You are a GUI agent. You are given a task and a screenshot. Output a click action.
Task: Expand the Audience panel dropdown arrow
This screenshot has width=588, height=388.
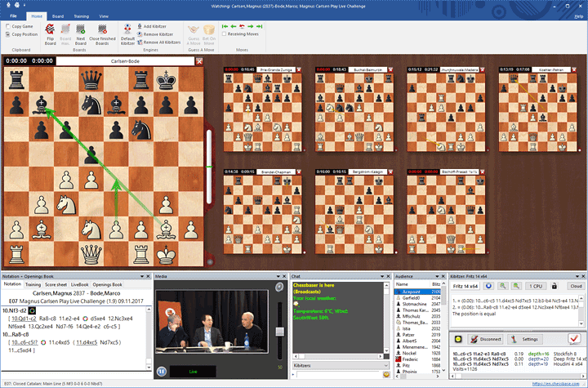[x=437, y=277]
